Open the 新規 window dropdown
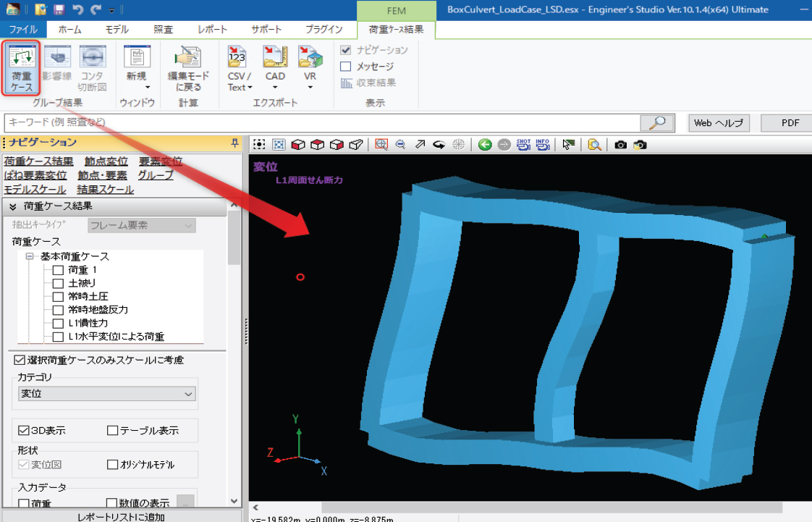The height and width of the screenshot is (522, 812). 148,87
